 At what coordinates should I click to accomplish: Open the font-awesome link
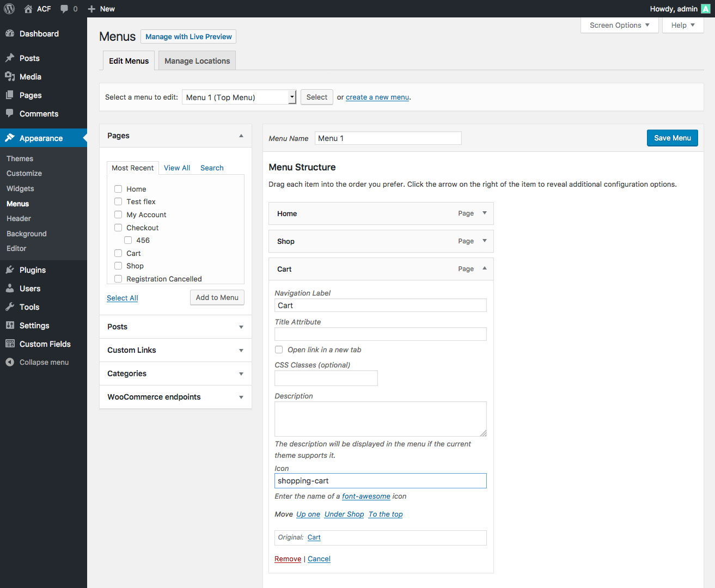pyautogui.click(x=366, y=496)
